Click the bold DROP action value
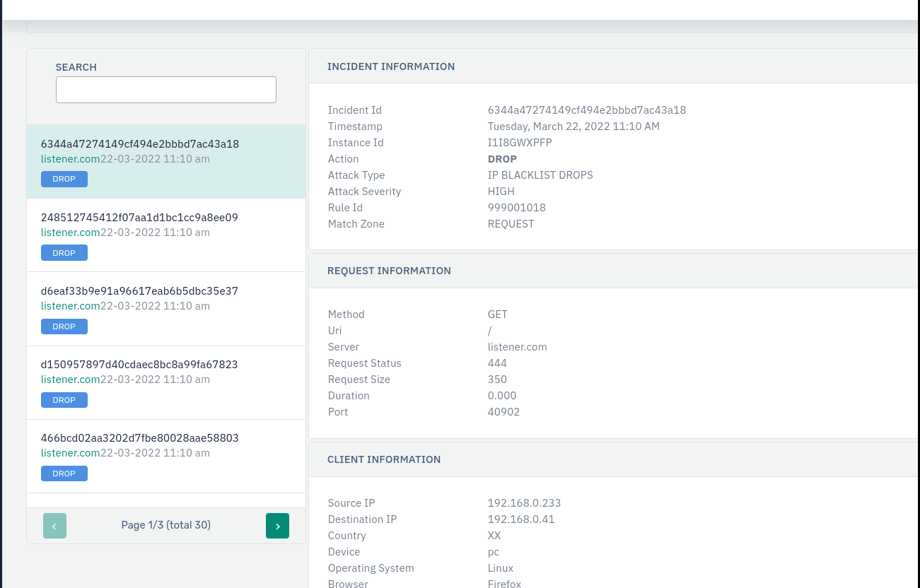This screenshot has width=920, height=588. pyautogui.click(x=502, y=159)
